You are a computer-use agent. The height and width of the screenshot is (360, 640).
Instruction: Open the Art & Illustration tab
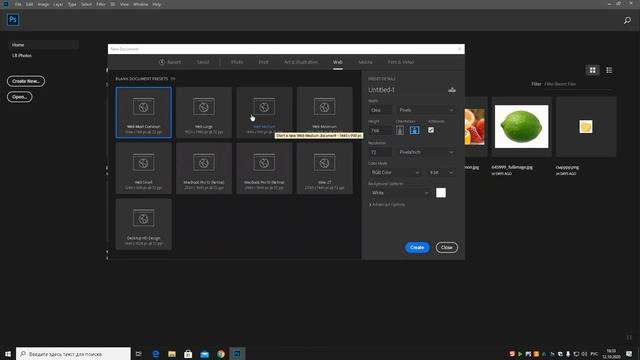tap(301, 62)
